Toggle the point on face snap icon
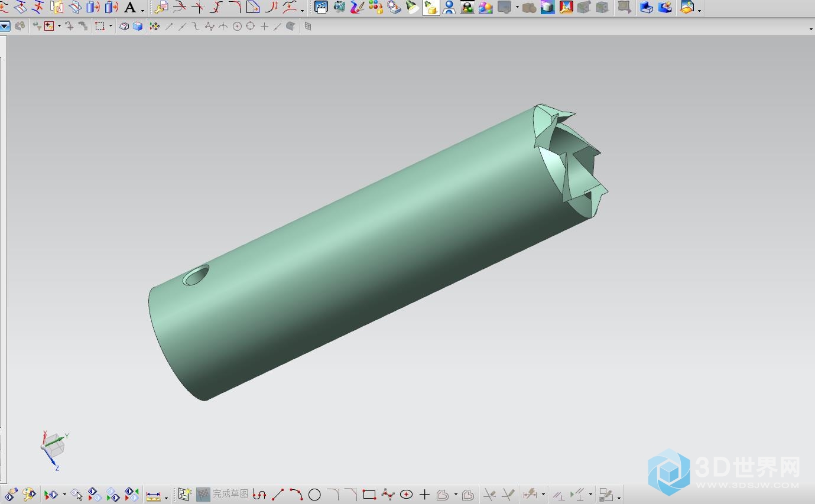The image size is (815, 504). click(x=291, y=26)
